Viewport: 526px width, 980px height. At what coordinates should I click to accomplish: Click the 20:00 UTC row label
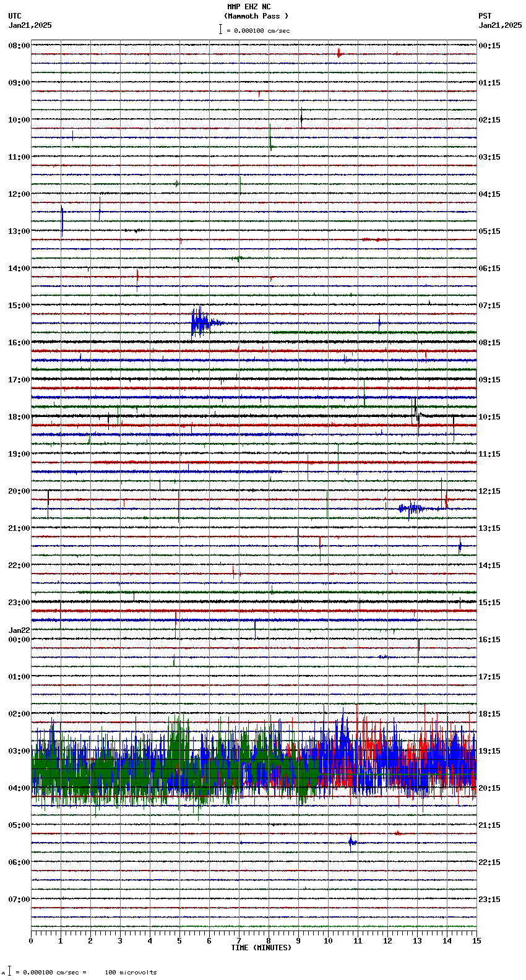click(x=19, y=491)
